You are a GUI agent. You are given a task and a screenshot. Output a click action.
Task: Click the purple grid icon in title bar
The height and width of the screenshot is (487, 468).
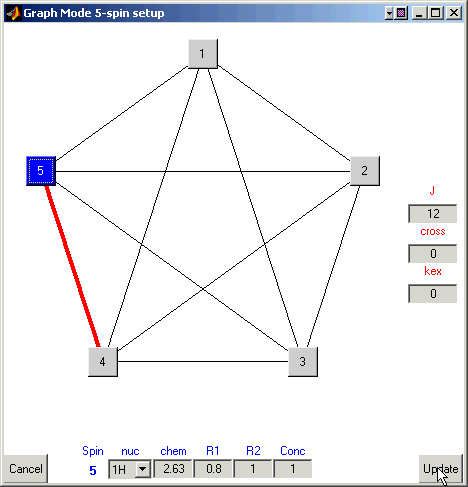coord(401,13)
